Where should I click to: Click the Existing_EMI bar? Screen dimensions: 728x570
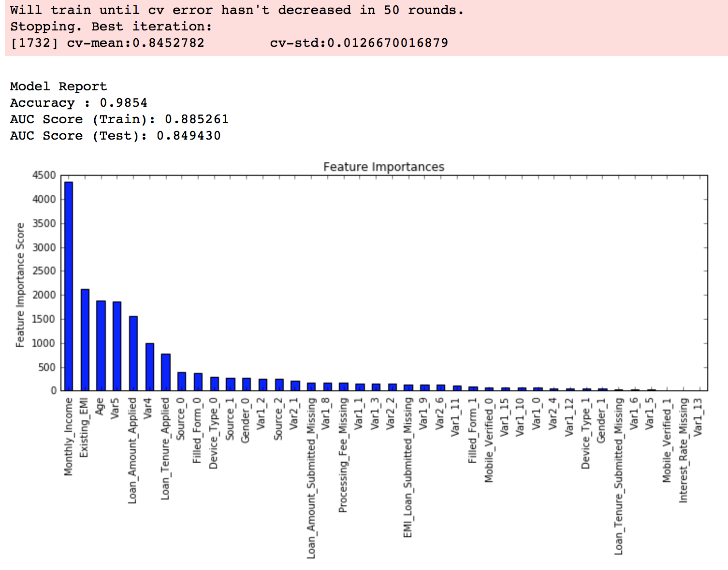pyautogui.click(x=85, y=340)
